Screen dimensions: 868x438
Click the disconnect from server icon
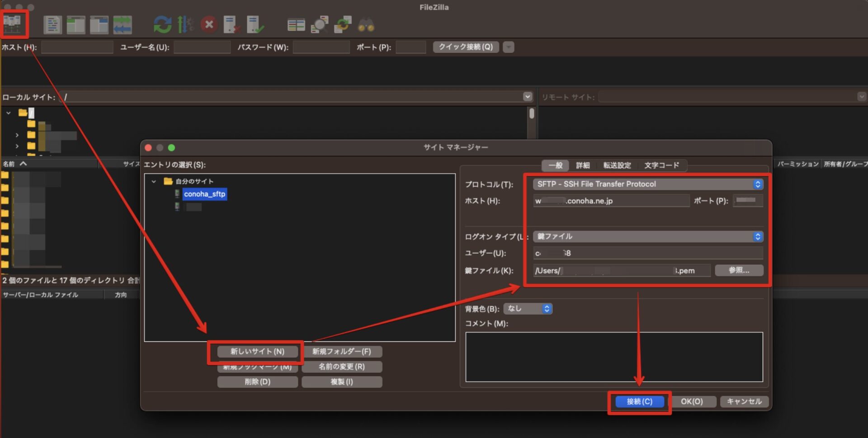coord(232,25)
